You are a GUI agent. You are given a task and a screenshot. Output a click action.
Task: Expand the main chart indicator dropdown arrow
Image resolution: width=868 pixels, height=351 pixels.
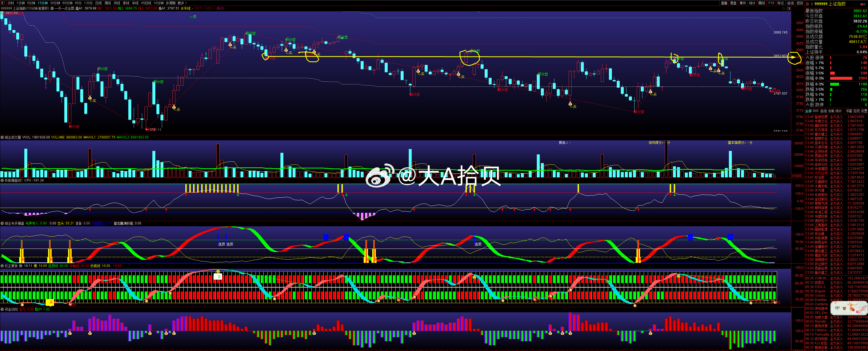tap(52, 8)
